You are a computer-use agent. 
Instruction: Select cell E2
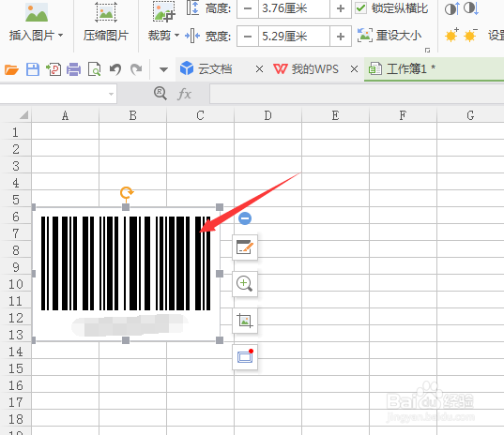(336, 149)
